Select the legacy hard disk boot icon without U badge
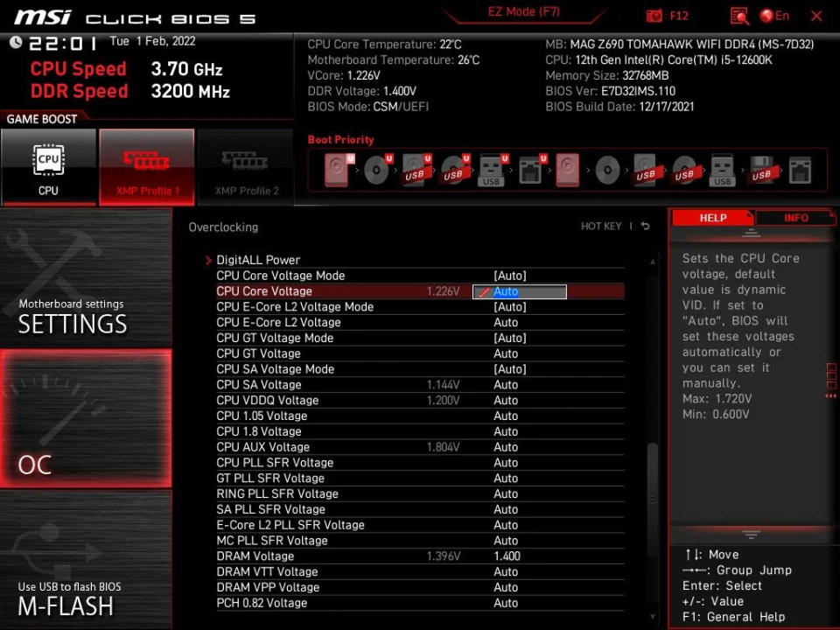This screenshot has height=630, width=840. pyautogui.click(x=567, y=170)
